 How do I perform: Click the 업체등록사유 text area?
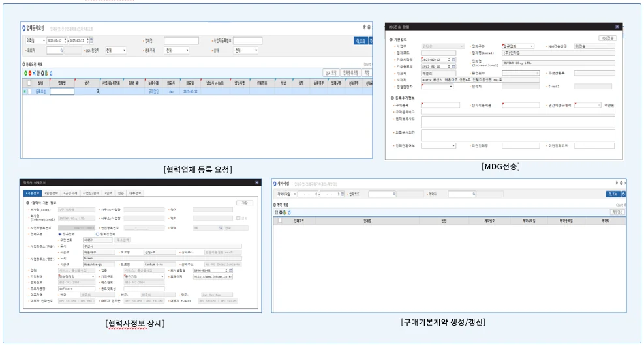pos(518,122)
